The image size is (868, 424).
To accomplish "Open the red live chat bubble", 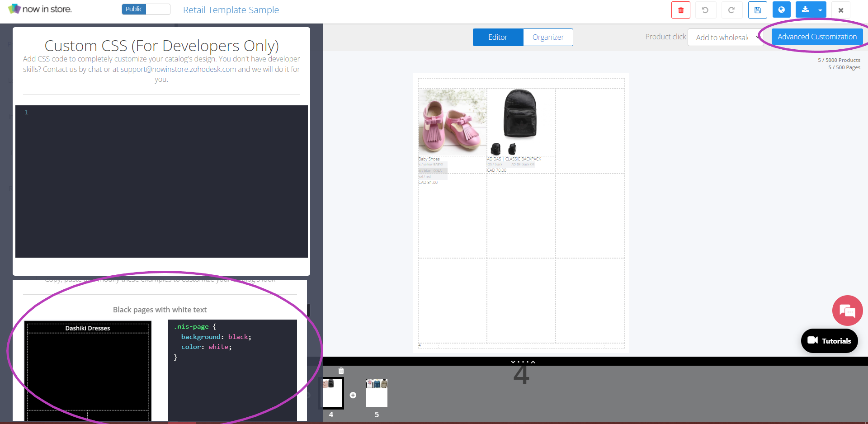I will (x=847, y=311).
